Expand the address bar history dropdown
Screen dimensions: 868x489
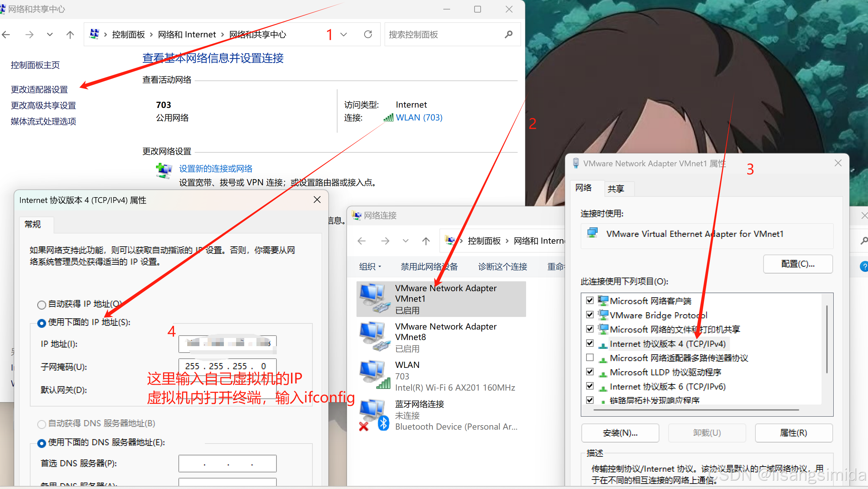point(344,34)
